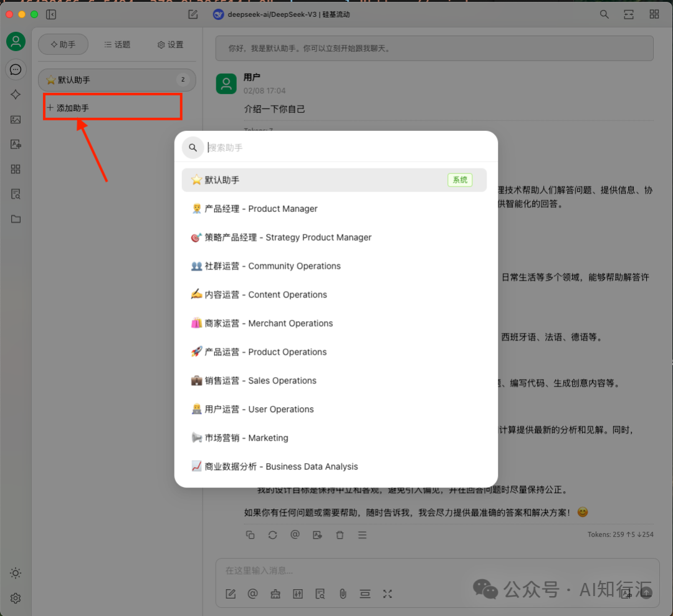The image size is (673, 616).
Task: Select 商家运营 - Merchant Operations
Action: coord(335,323)
